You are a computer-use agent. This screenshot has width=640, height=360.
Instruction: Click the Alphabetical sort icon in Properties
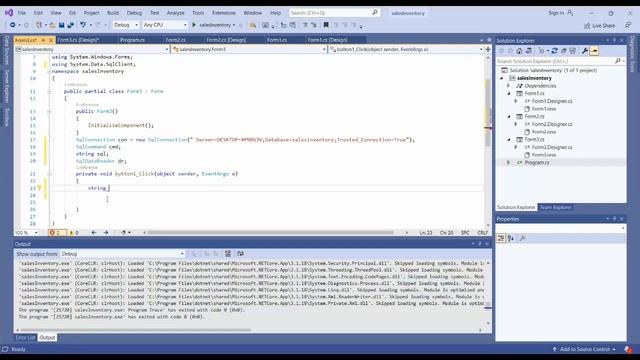511,238
